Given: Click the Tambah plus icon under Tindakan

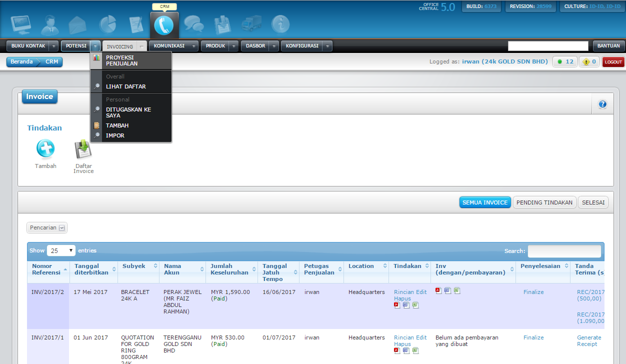Looking at the screenshot, I should click(x=45, y=148).
